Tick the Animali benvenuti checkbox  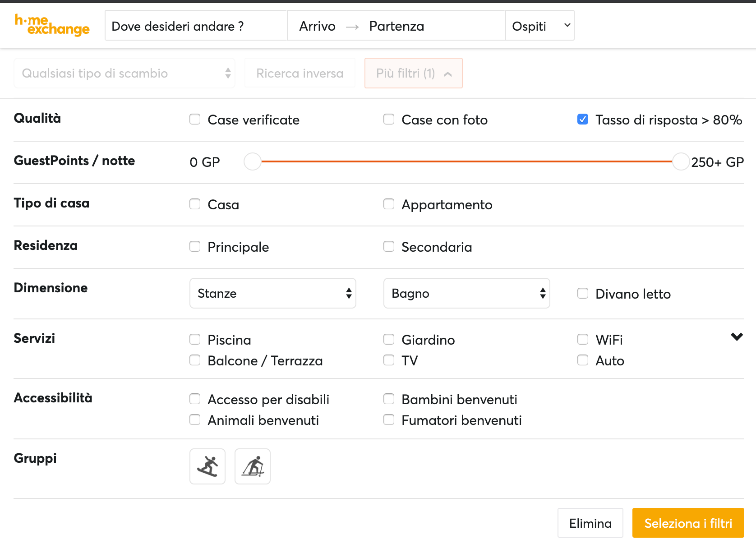(195, 420)
